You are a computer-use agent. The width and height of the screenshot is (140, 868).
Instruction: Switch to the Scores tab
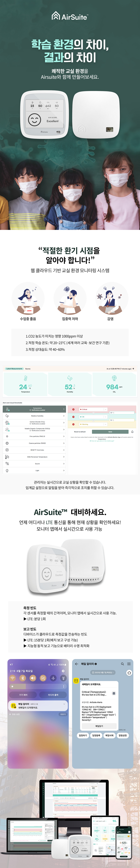tap(28, 369)
